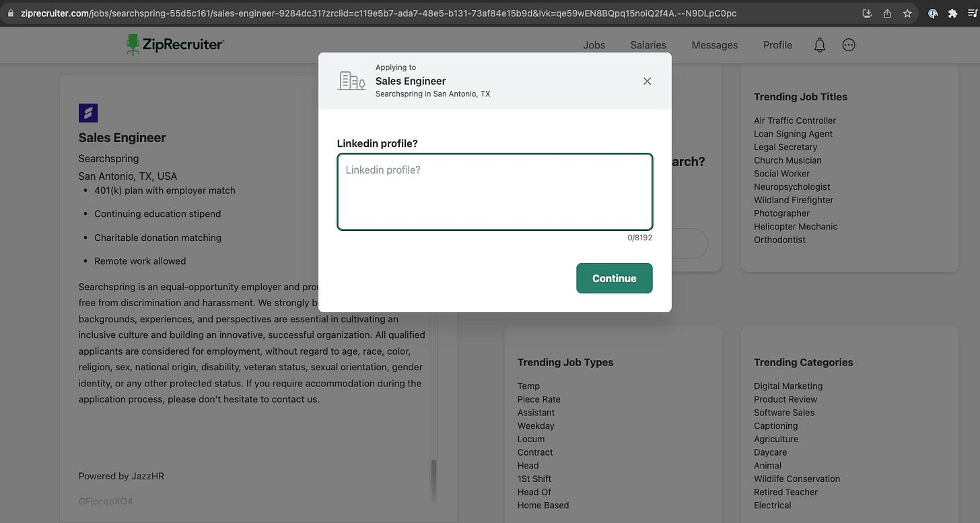
Task: Open Electrical category link
Action: click(x=772, y=505)
